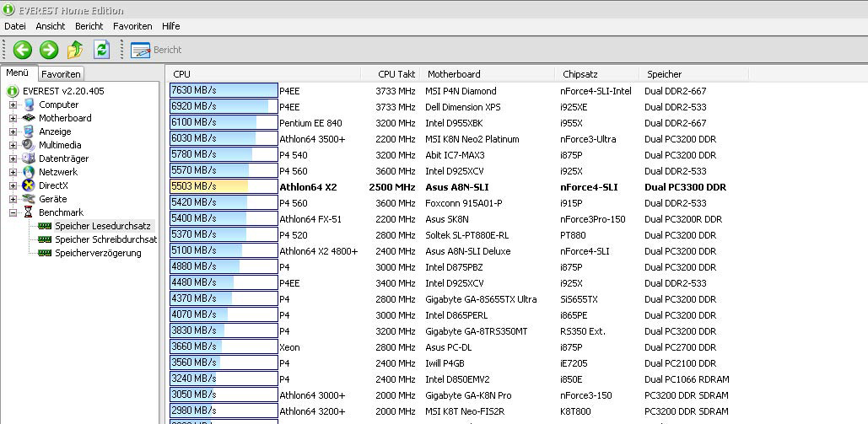Screen dimensions: 868x424
Task: Click the Dell Dimension XPS motherboard cell
Action: coord(465,107)
